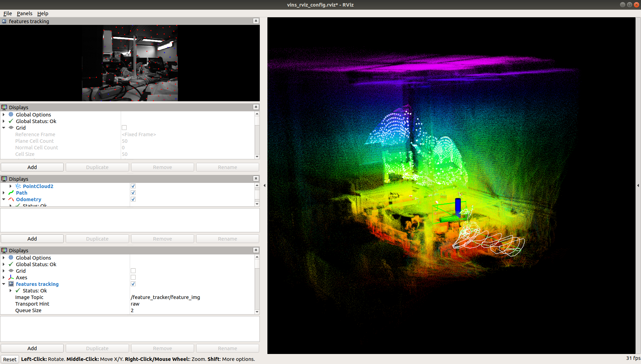Screen dimensions: 641x364
Task: Click the Global Options gear icon in top Displays
Action: [11, 114]
